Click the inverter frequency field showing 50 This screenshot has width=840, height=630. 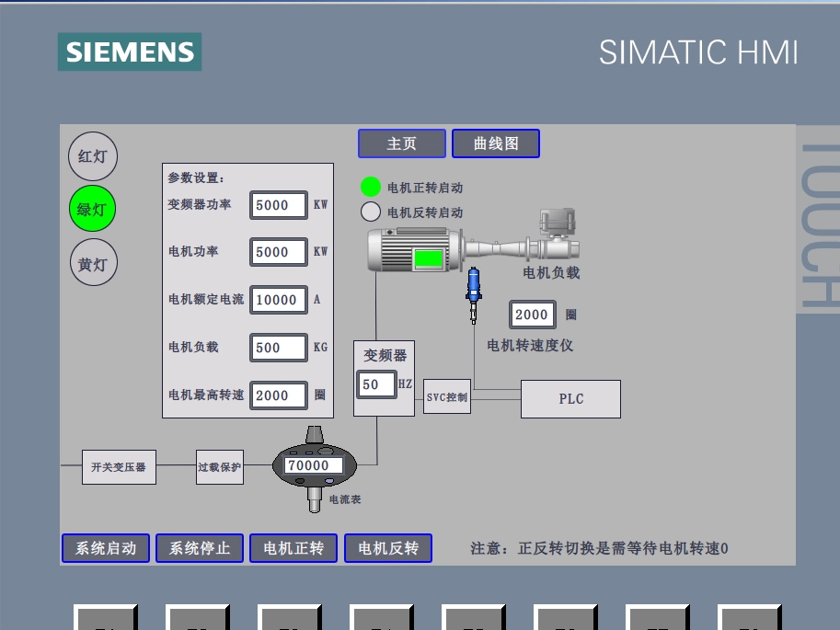[x=377, y=384]
